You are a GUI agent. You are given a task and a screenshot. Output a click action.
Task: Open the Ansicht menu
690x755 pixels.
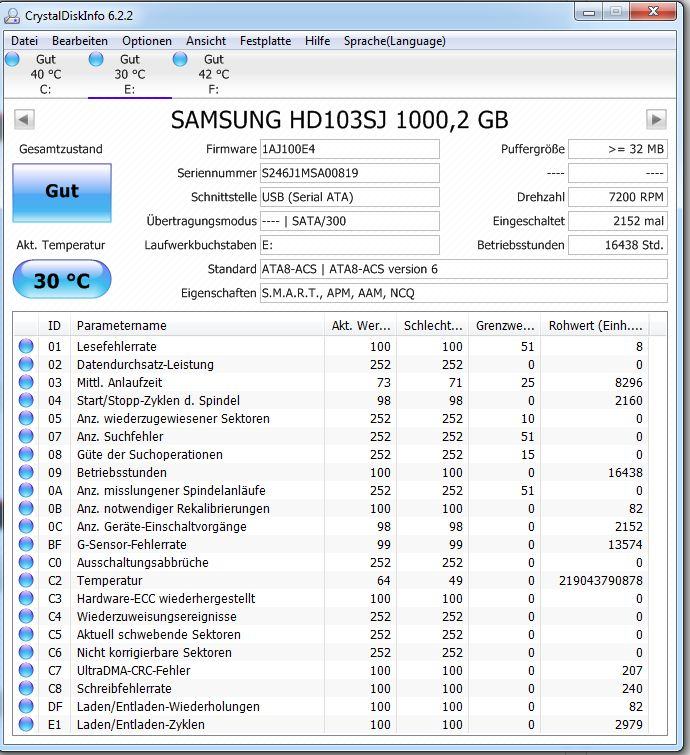(206, 41)
